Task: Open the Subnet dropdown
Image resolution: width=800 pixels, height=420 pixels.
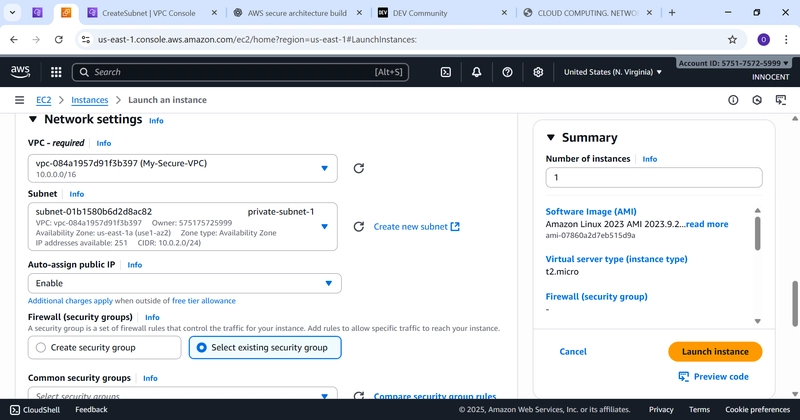Action: pyautogui.click(x=183, y=227)
